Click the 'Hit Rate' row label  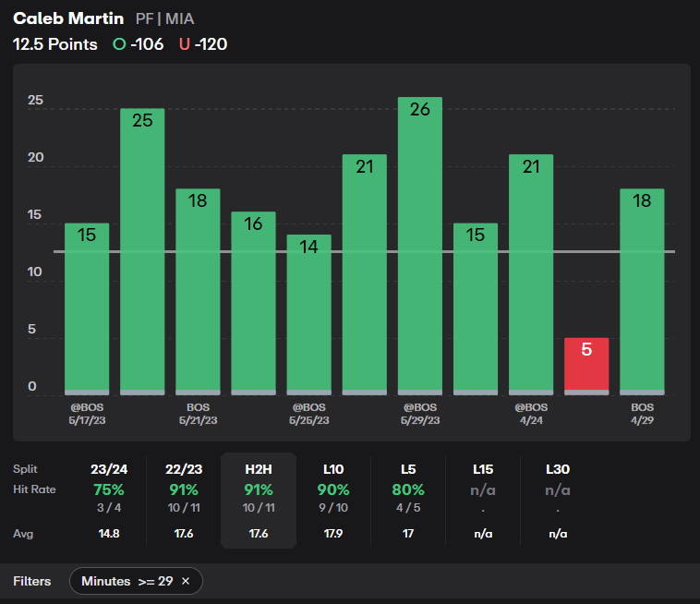34,489
